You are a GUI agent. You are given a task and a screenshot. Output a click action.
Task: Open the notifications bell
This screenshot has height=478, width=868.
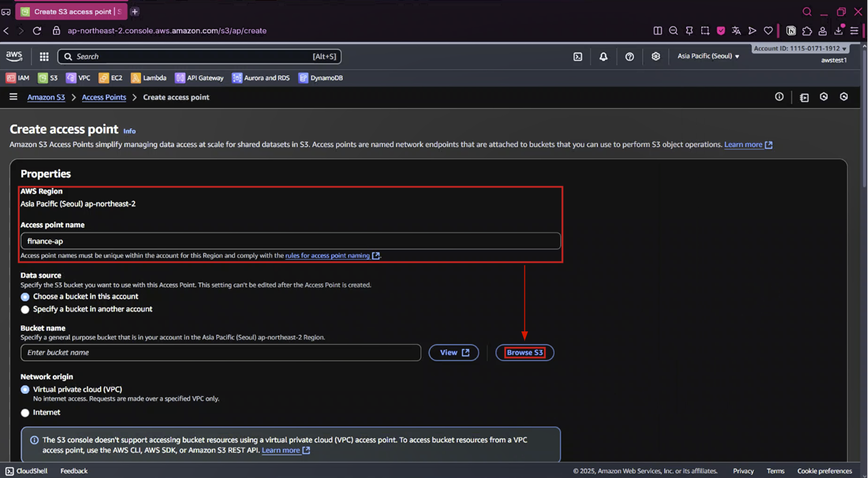pos(603,57)
